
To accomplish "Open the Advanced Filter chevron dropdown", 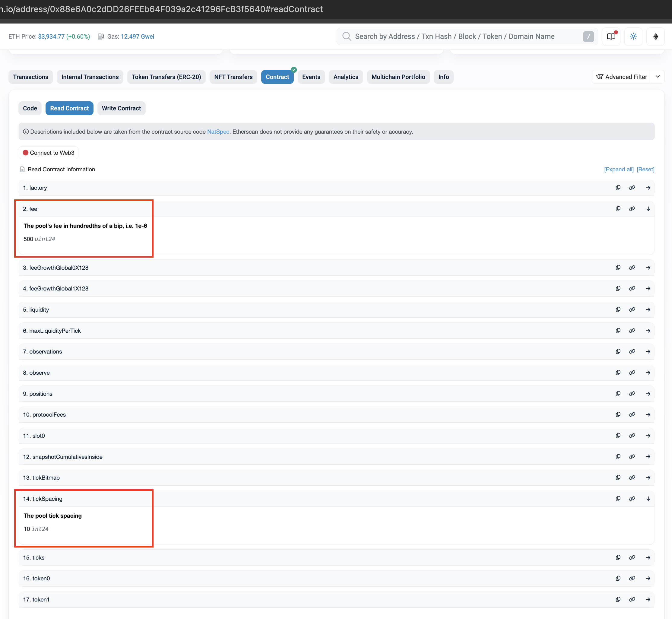I will pos(658,77).
